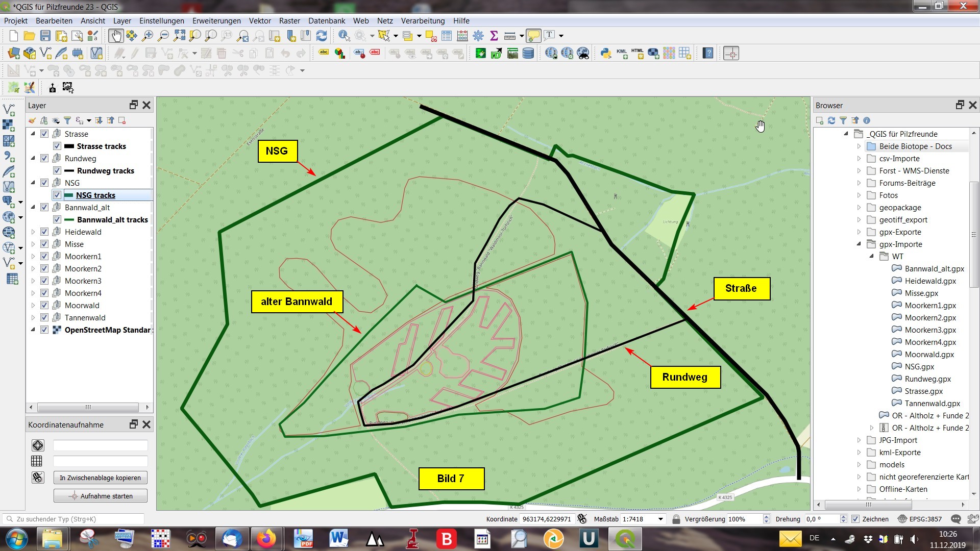Select the Pan Map hand tool

[115, 36]
